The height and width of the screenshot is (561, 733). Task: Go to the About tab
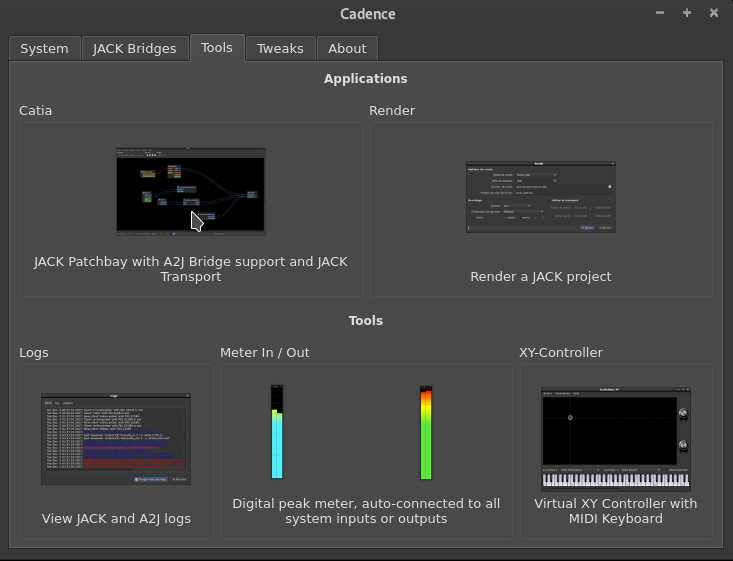347,49
